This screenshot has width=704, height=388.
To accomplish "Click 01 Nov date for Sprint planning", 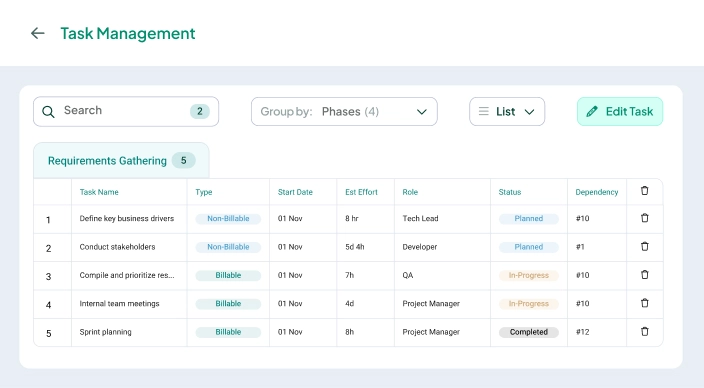I will click(290, 332).
